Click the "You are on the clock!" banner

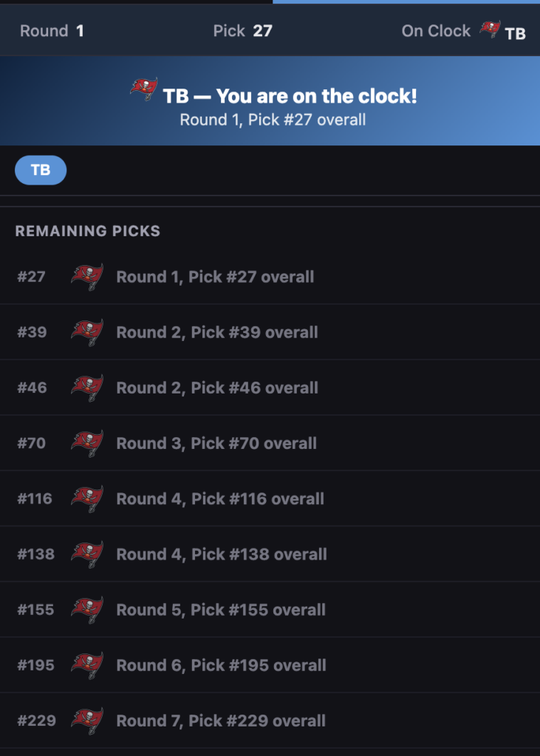290,97
